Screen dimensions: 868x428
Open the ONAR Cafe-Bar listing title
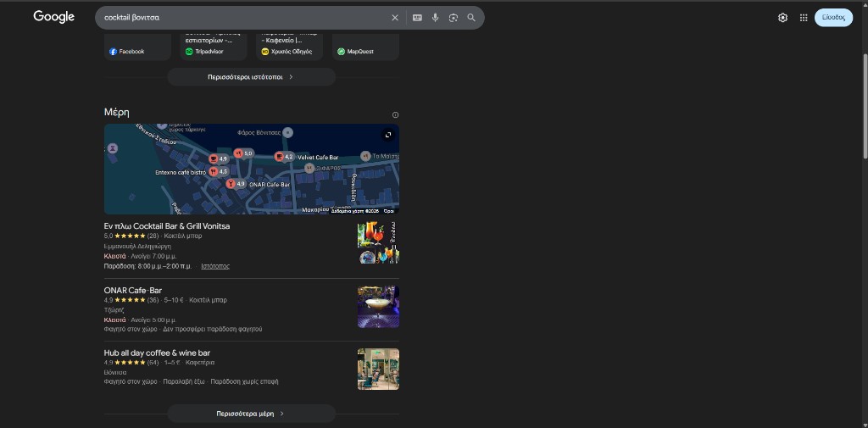coord(133,290)
